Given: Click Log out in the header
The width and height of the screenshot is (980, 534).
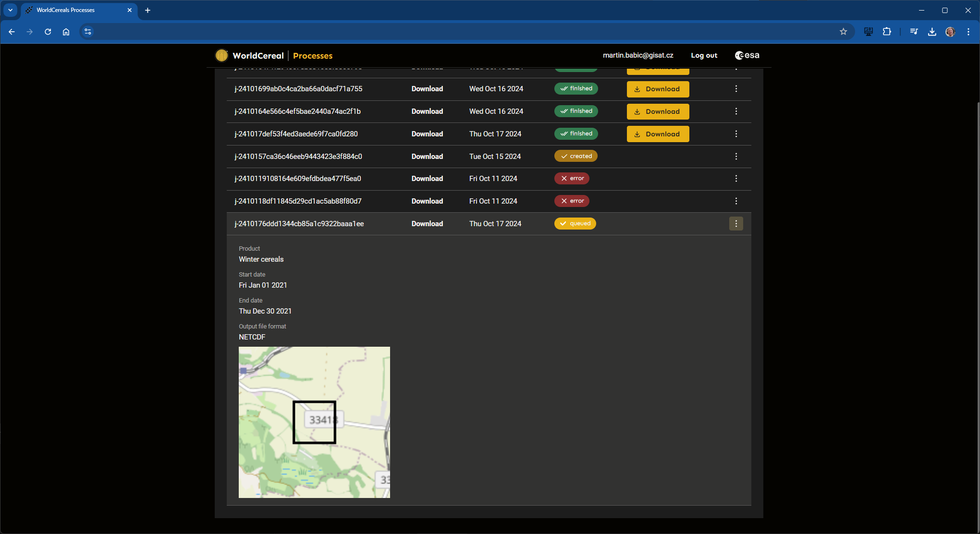Looking at the screenshot, I should coord(704,55).
